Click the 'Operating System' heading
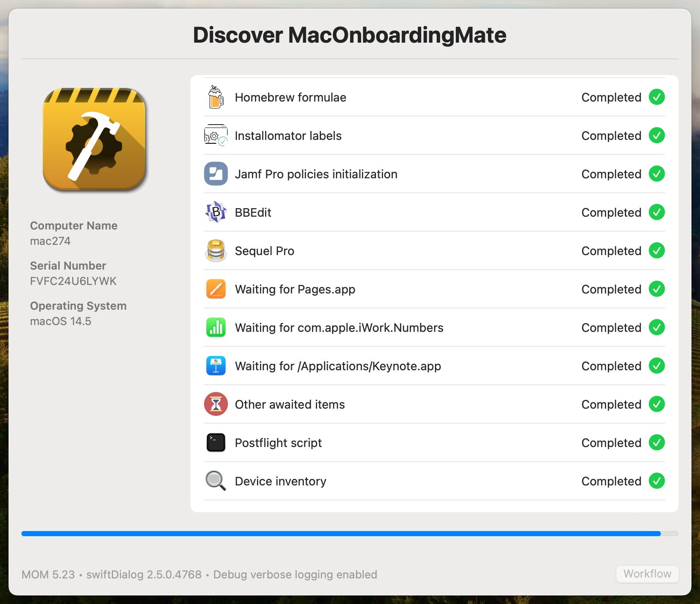This screenshot has width=700, height=604. (78, 306)
